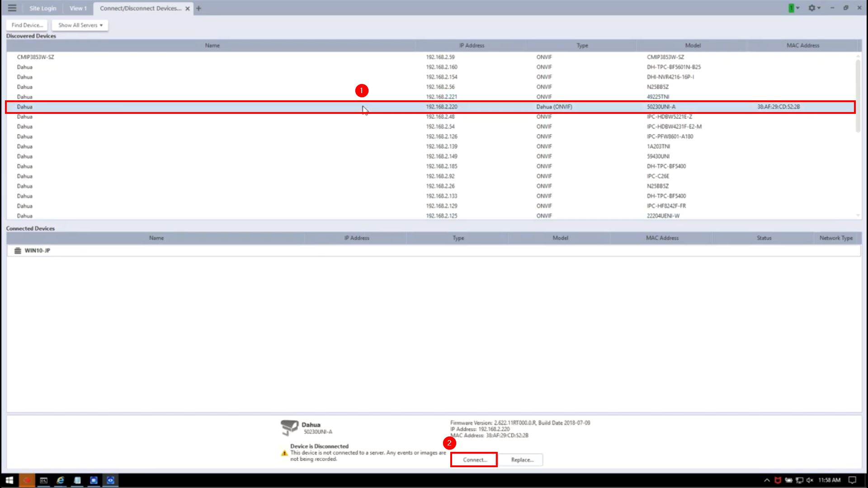Close the Connect/Disconnect Devices tab
Screen dimensions: 868x488
187,9
